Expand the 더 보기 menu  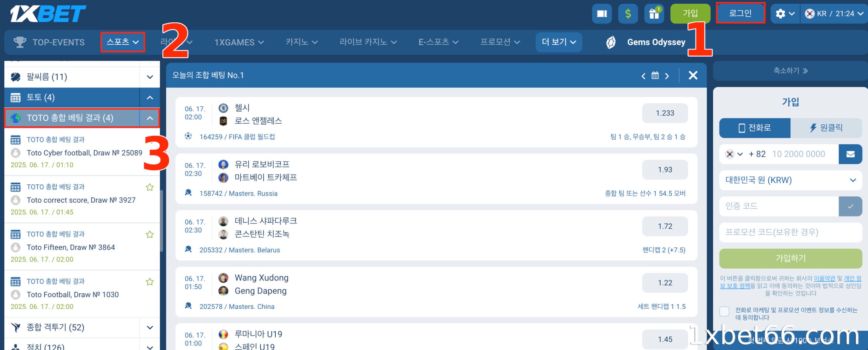(559, 42)
